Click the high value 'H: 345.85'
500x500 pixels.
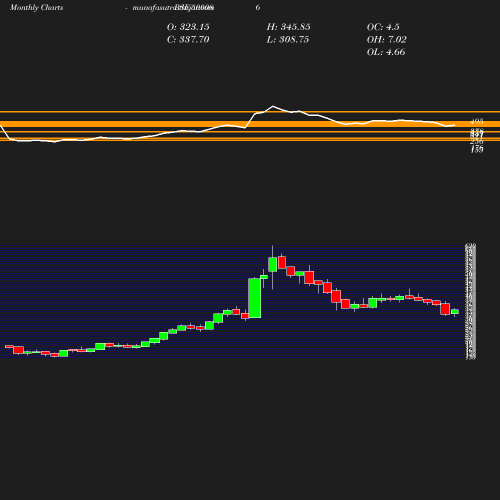pyautogui.click(x=288, y=27)
